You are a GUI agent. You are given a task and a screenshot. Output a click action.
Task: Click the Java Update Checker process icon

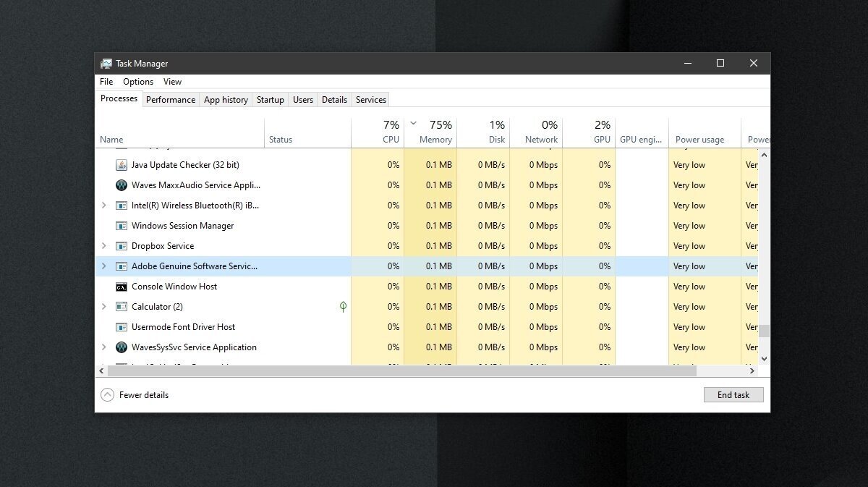click(x=122, y=165)
